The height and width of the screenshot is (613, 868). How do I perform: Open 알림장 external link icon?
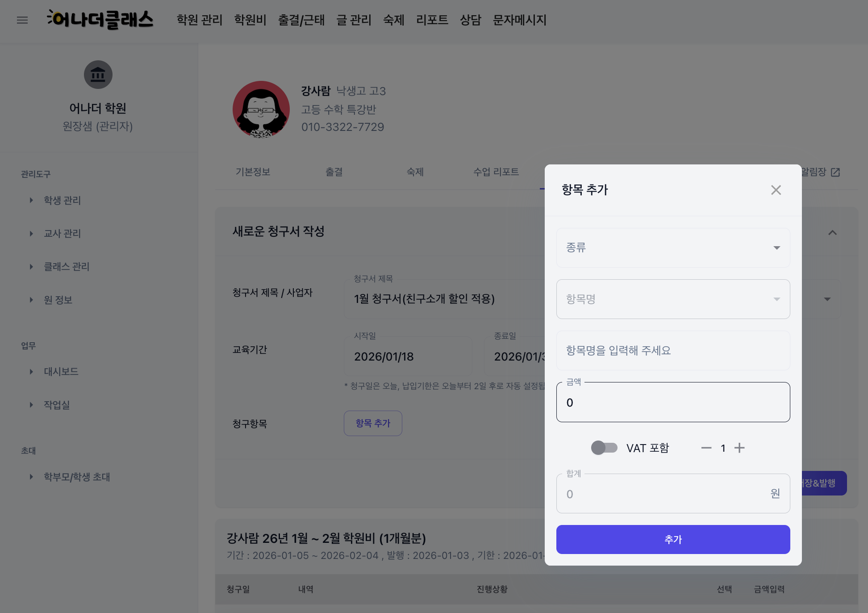pos(835,172)
